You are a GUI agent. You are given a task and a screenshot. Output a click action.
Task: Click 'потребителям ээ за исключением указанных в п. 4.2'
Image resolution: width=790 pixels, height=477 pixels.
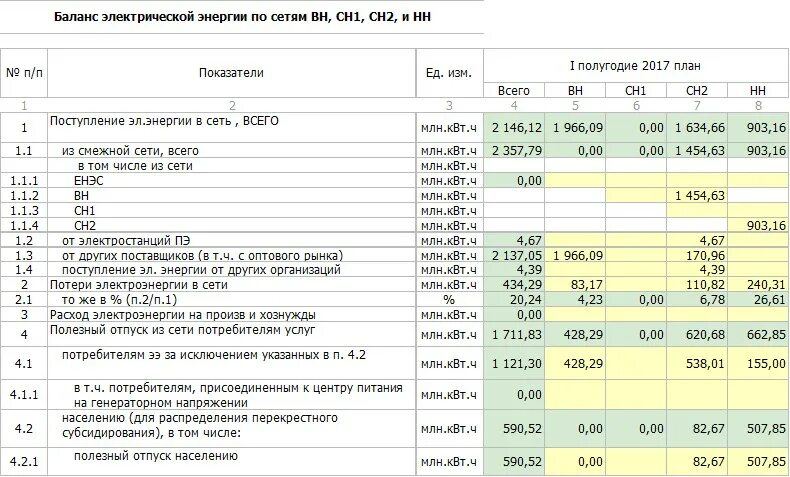214,355
